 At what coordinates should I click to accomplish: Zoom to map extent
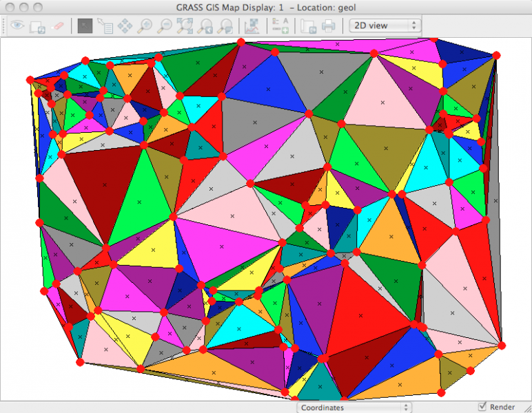(185, 26)
